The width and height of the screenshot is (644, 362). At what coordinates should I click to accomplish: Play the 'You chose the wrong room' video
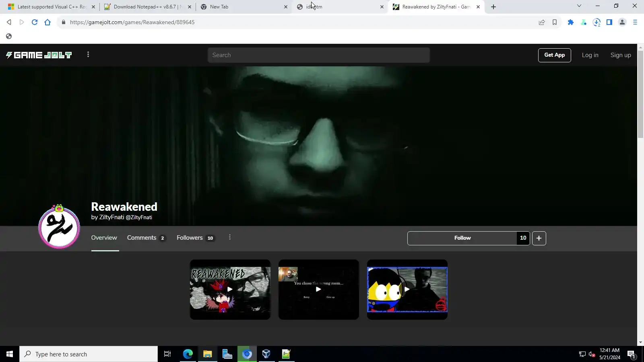click(319, 290)
